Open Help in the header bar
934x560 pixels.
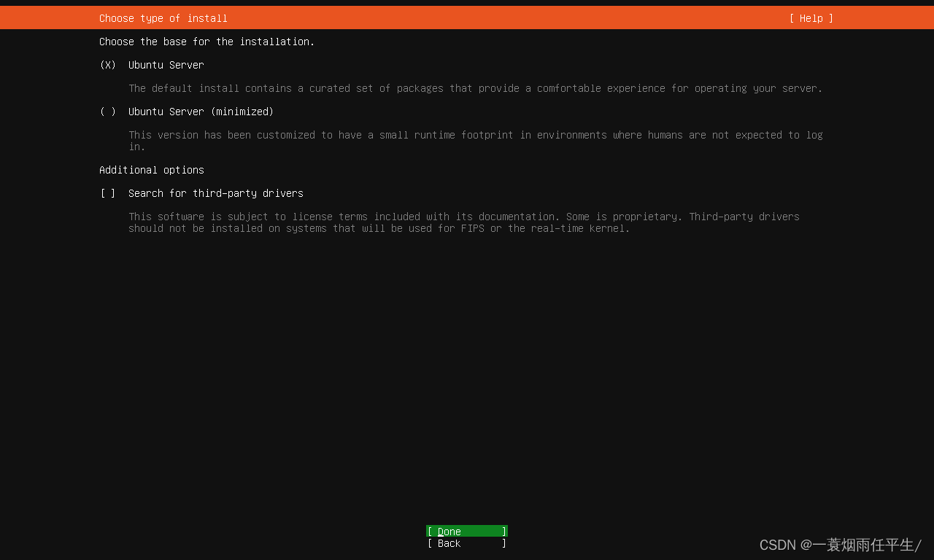811,18
